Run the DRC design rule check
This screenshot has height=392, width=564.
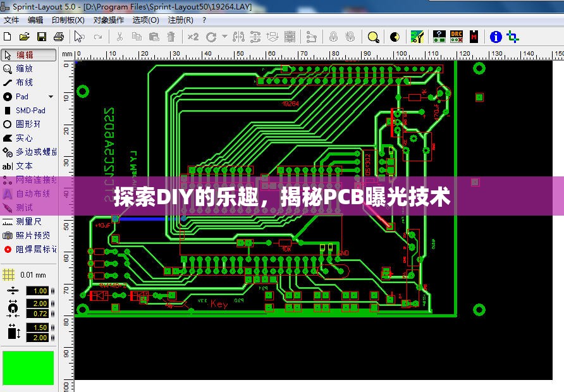[x=457, y=37]
